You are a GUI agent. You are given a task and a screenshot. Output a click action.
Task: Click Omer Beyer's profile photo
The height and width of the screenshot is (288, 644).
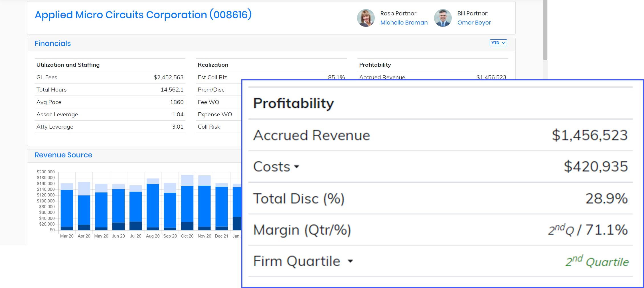tap(443, 18)
